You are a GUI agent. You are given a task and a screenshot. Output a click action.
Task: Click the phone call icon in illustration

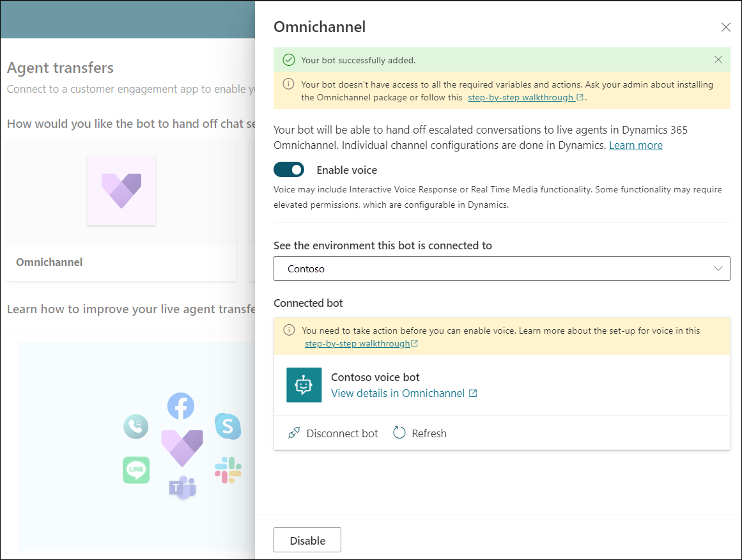point(136,426)
